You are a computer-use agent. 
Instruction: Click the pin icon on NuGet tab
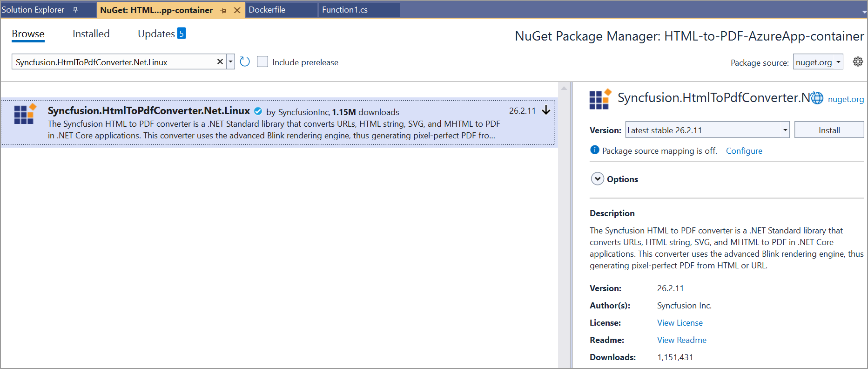tap(223, 10)
